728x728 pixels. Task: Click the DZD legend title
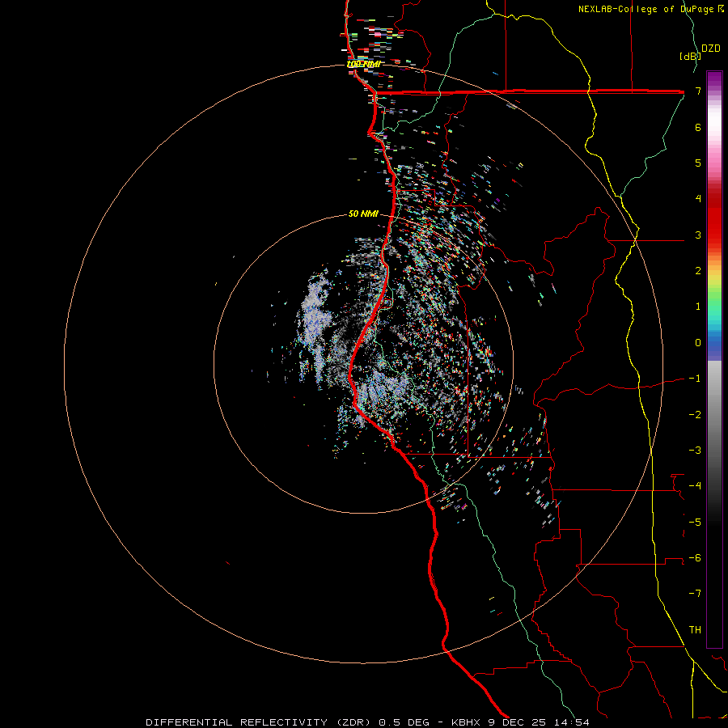[711, 49]
